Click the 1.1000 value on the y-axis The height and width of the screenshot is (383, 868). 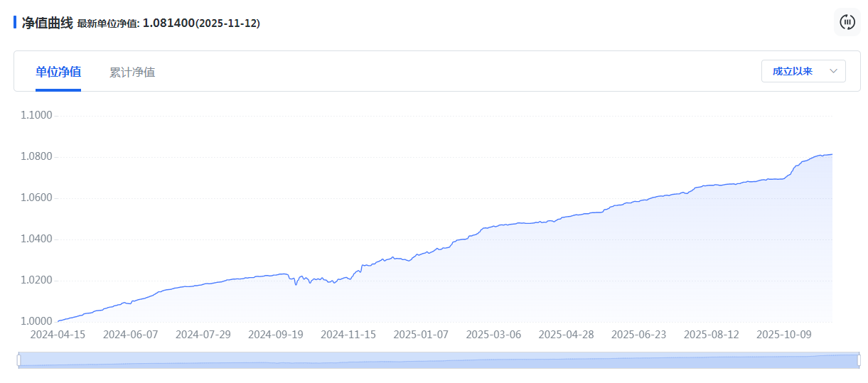point(36,115)
